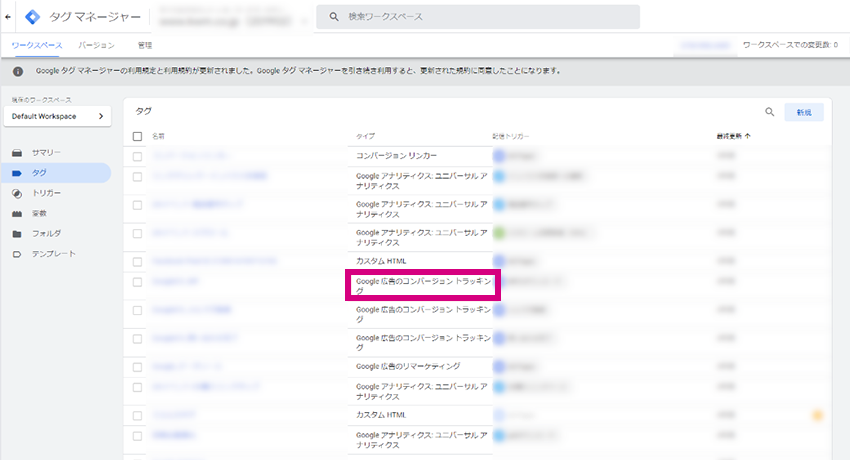The image size is (850, 460).
Task: Click the trigger icon in Google 広告のリマーケティング row
Action: click(x=499, y=367)
